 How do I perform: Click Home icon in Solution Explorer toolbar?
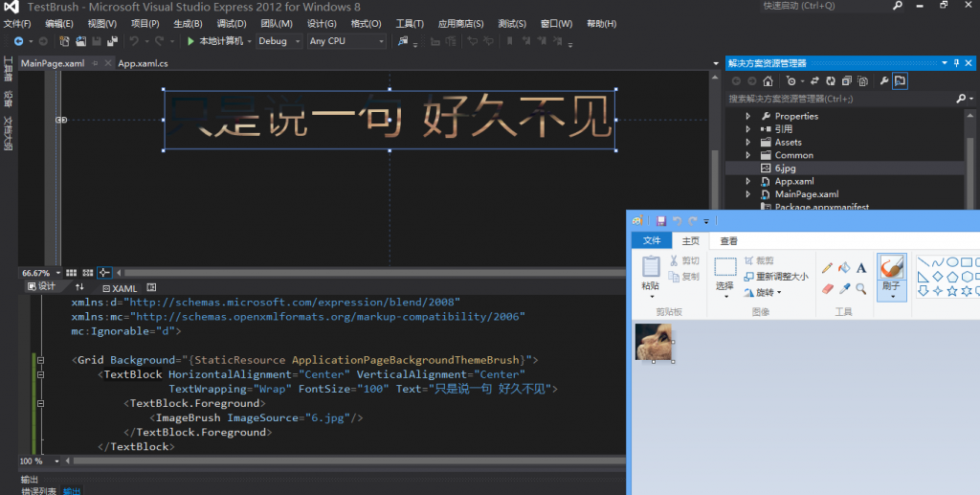pos(768,81)
